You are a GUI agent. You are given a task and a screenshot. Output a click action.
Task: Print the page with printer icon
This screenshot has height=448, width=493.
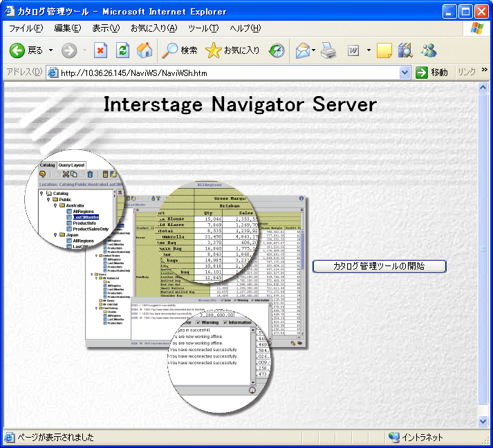(x=328, y=50)
